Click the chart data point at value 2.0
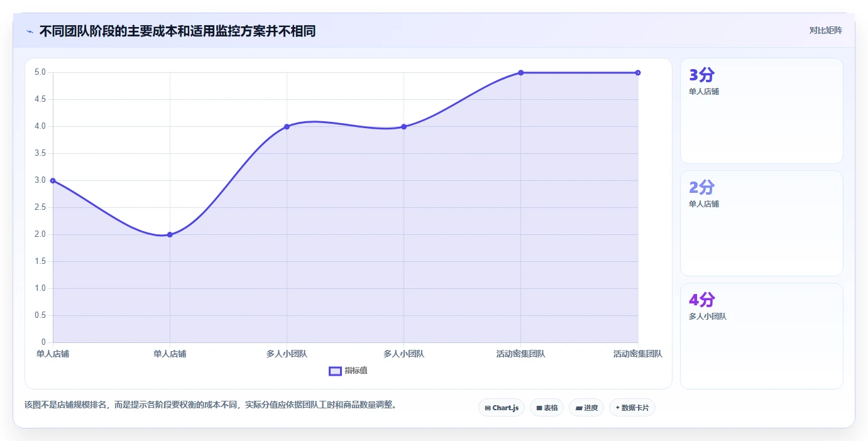The width and height of the screenshot is (868, 441). pyautogui.click(x=170, y=234)
